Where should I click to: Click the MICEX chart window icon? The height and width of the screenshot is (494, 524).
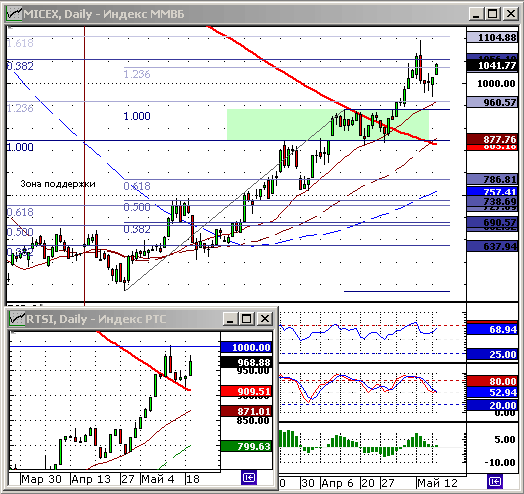(x=14, y=14)
